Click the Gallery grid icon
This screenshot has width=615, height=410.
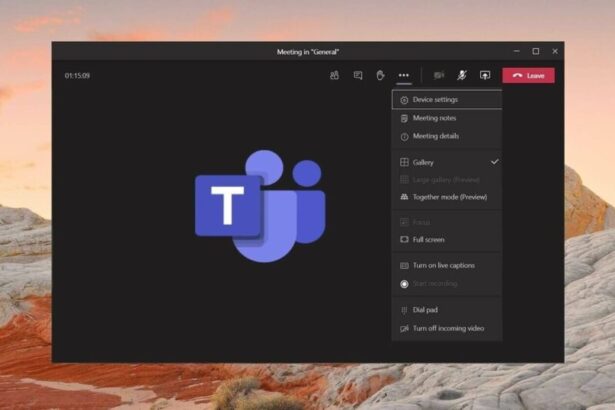[x=404, y=162]
